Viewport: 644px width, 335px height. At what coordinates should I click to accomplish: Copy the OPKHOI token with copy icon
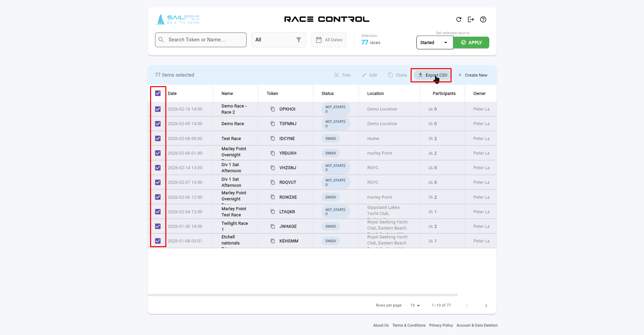273,109
